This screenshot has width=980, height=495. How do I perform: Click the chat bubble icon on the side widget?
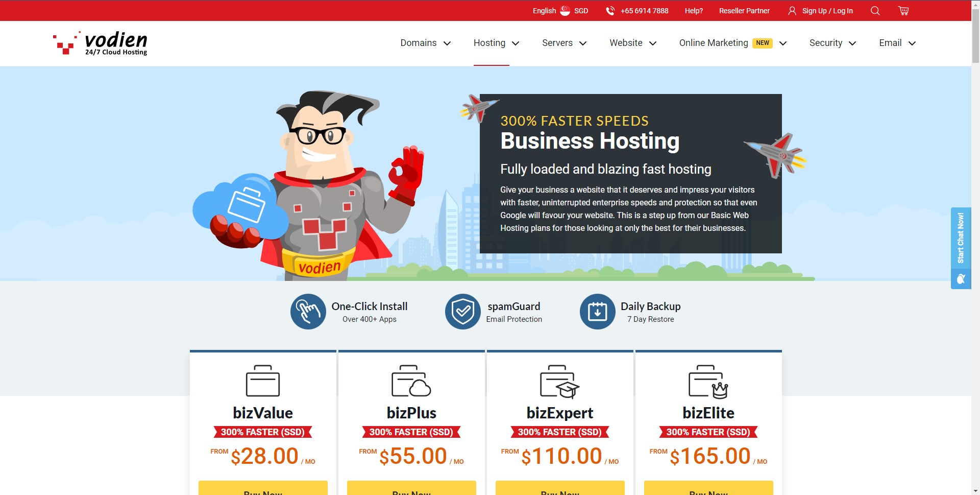[961, 279]
